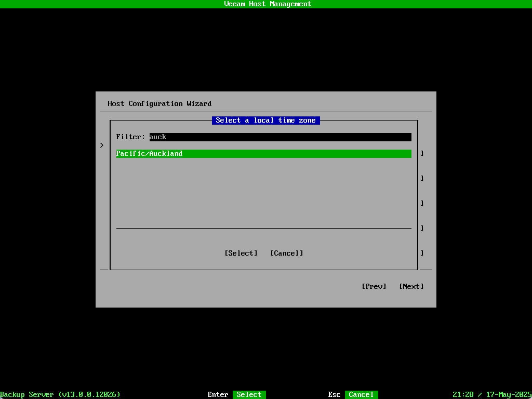Click the ">" arrow marker on wizard's left edge

(102, 145)
